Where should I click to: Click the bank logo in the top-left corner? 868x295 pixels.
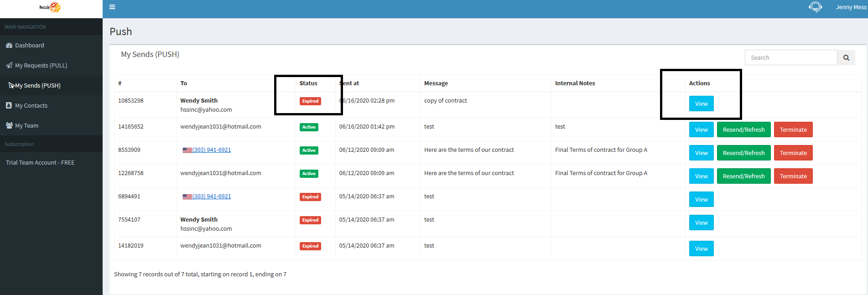click(50, 7)
